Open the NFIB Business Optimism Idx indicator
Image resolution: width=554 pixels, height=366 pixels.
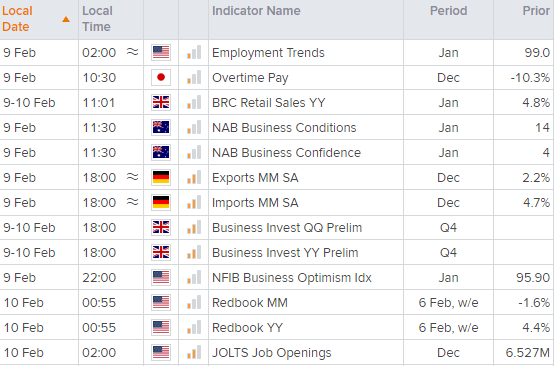(291, 278)
